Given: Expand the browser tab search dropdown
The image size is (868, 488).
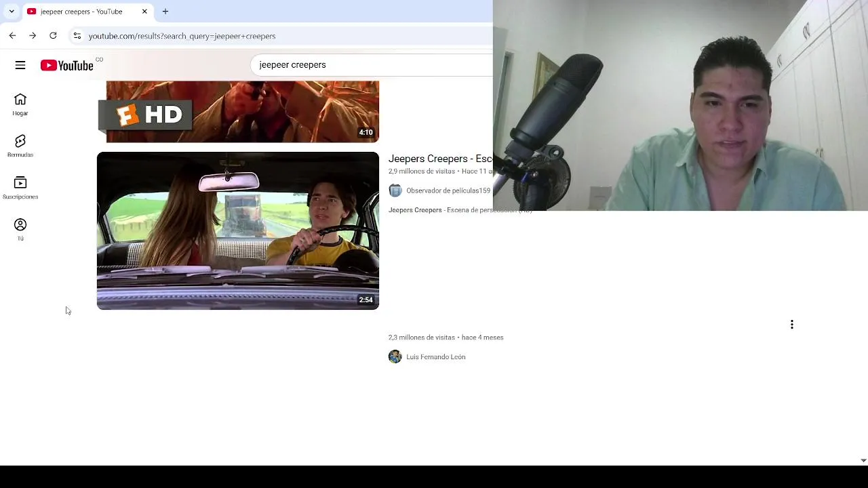Looking at the screenshot, I should coord(12,12).
